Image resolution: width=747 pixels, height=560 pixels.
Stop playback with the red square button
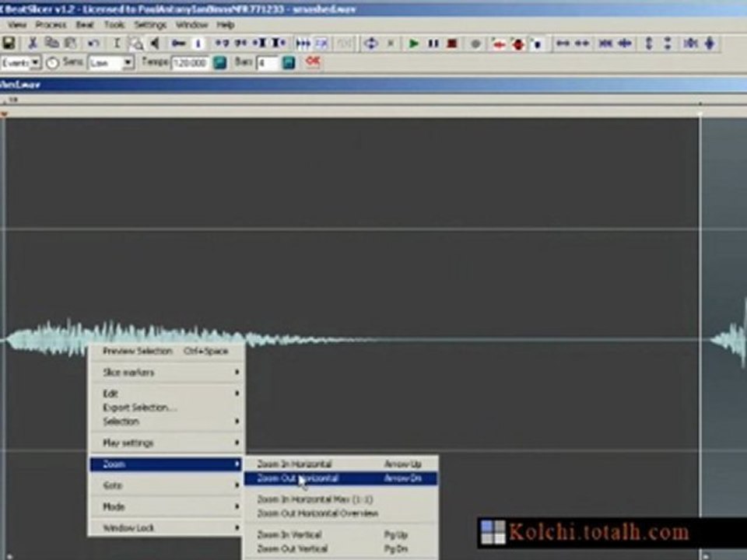click(452, 44)
